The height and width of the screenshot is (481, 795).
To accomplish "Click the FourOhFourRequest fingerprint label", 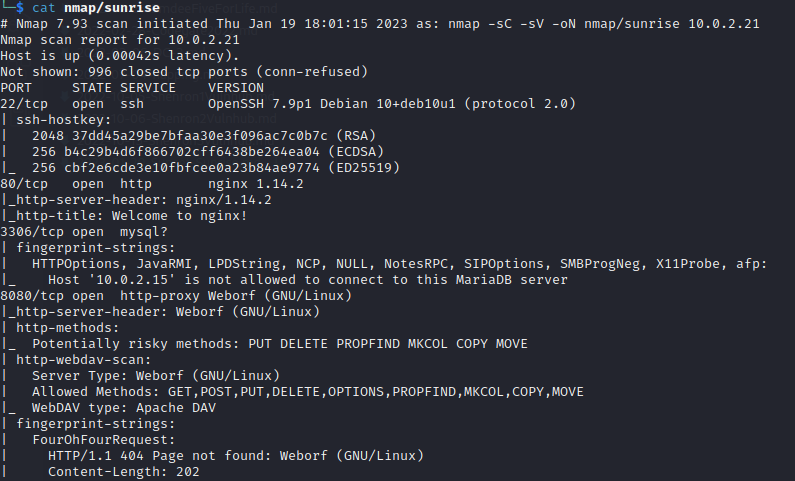I will coord(104,440).
